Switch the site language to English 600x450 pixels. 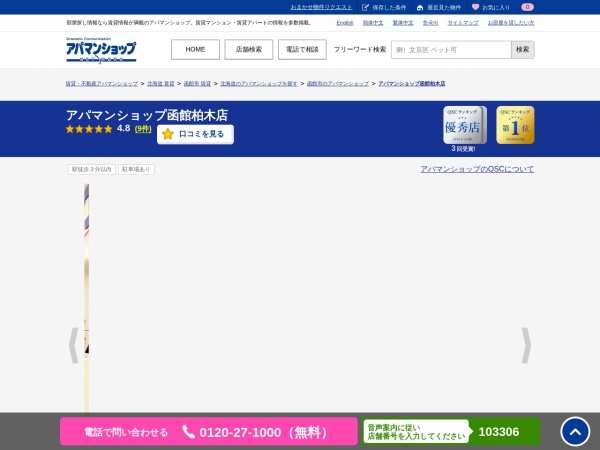click(x=345, y=23)
